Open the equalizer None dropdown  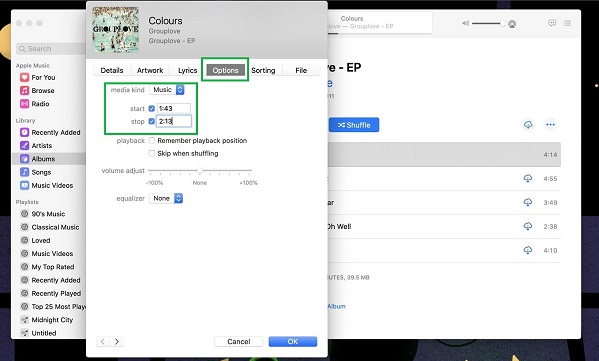[166, 198]
